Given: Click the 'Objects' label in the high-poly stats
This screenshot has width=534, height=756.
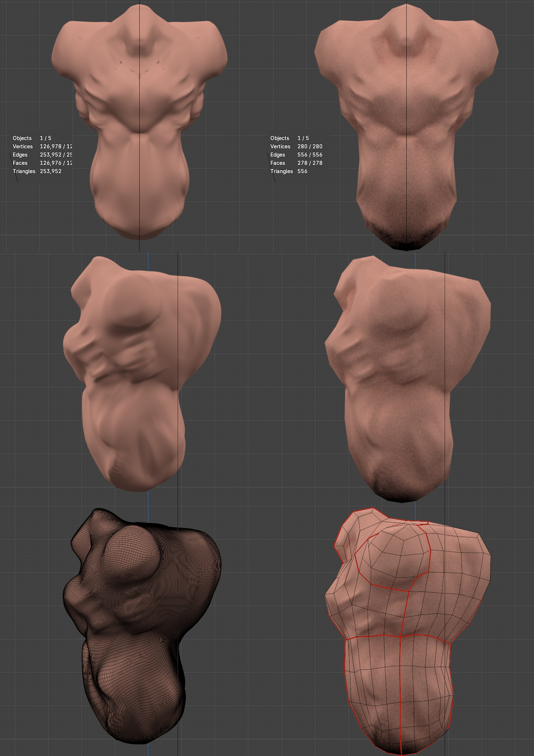Looking at the screenshot, I should tap(22, 138).
